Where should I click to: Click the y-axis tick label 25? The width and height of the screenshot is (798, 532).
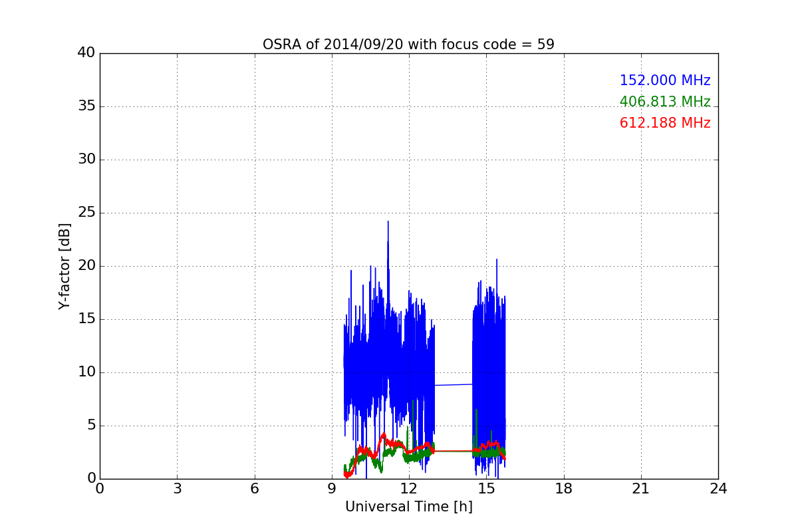[86, 213]
